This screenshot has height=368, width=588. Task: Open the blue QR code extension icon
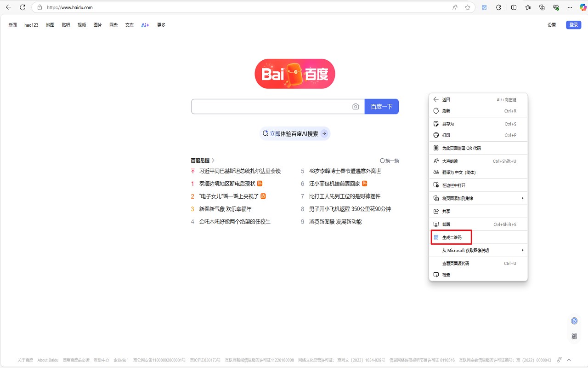[484, 7]
